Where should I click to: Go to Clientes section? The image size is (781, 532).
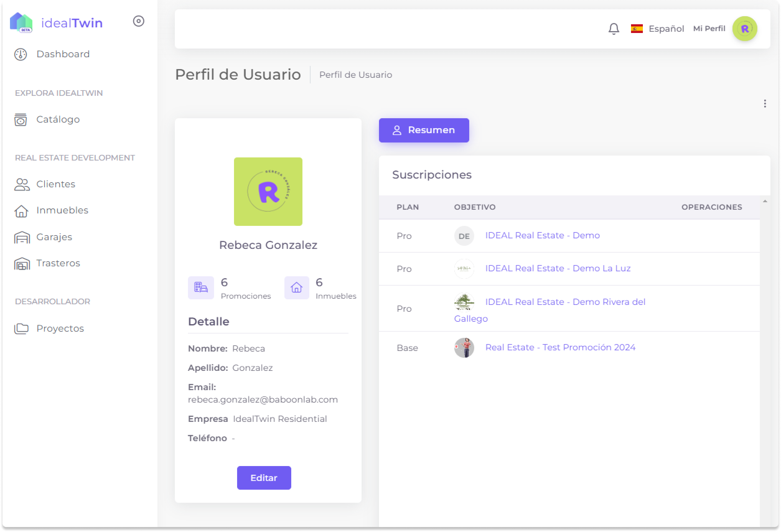coord(56,184)
